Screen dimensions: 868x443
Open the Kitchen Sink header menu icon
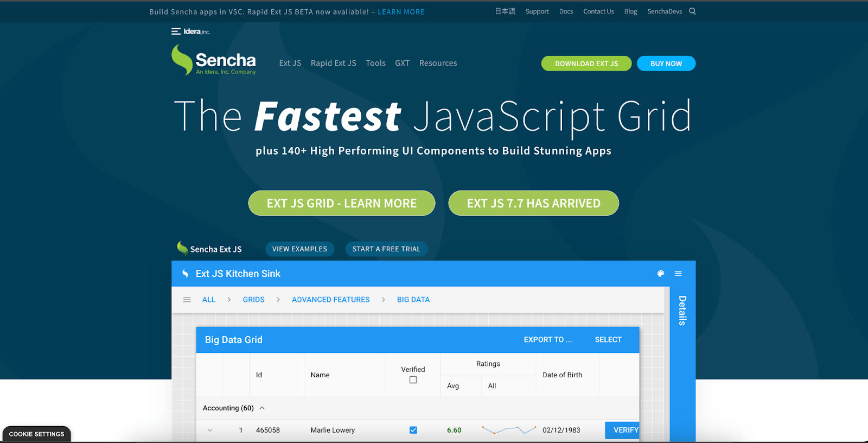[678, 274]
